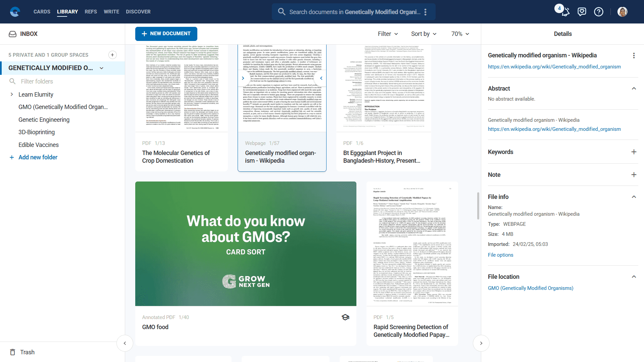Change the 70% zoom level dropdown

[x=460, y=34]
